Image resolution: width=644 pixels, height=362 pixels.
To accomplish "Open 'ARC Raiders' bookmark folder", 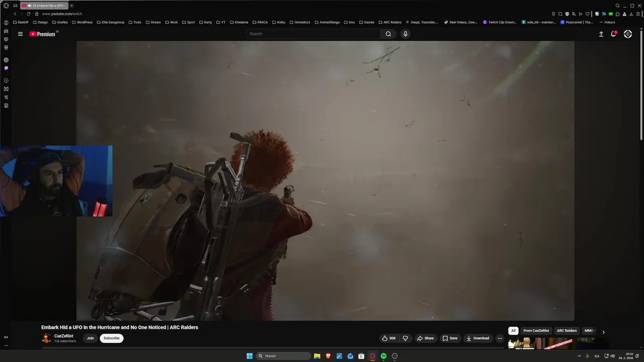I will click(x=390, y=22).
